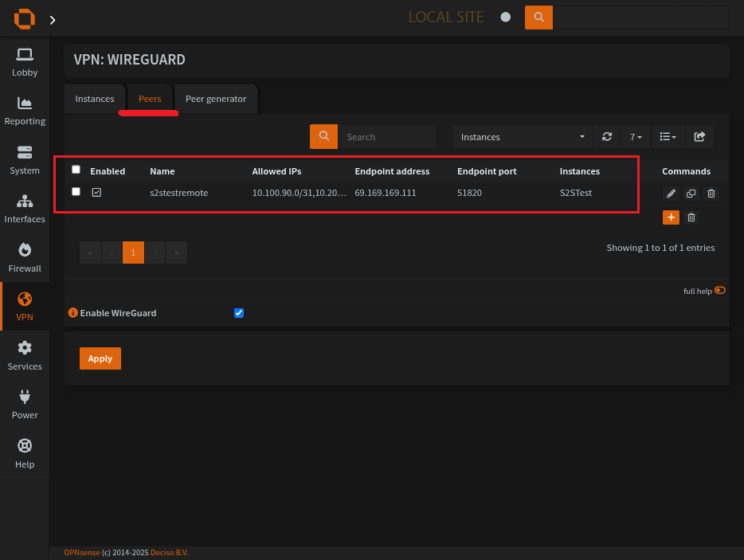Screen dimensions: 744x560
Task: Clone the s2stestremote peer
Action: tap(691, 193)
